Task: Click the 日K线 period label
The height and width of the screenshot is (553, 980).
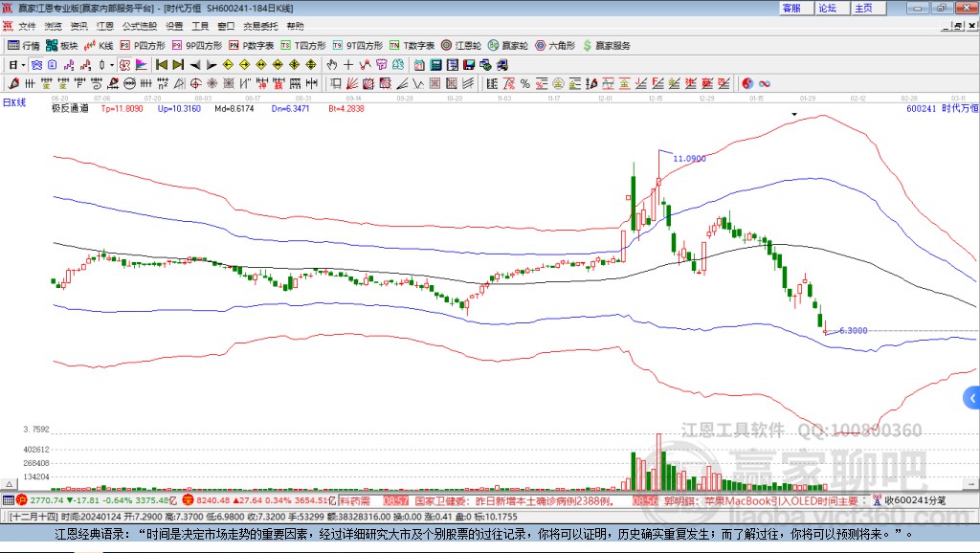Action: (13, 102)
